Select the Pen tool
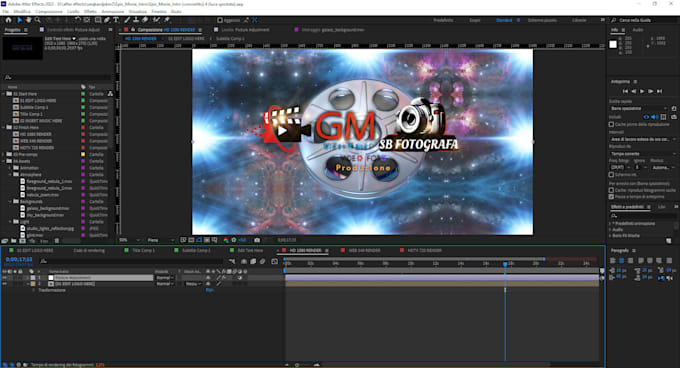Image resolution: width=680 pixels, height=368 pixels. point(107,20)
